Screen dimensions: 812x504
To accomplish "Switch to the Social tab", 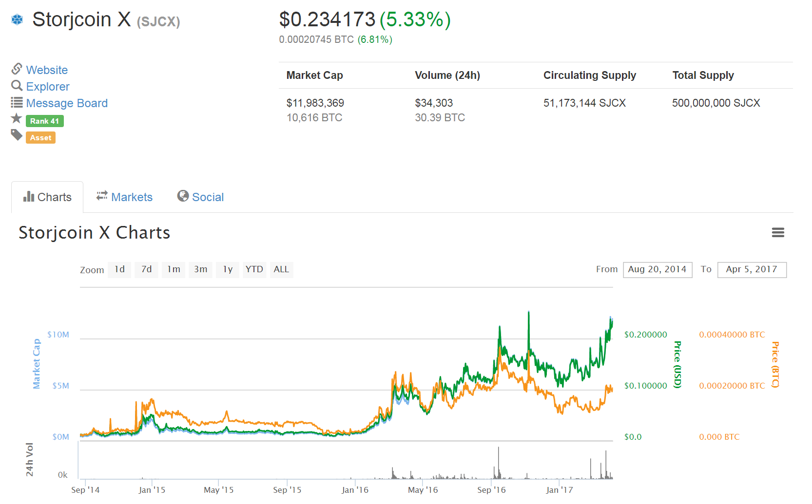I will point(200,197).
